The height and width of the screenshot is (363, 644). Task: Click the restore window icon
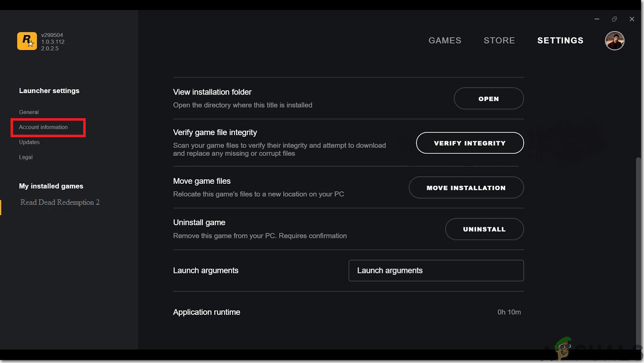tap(614, 19)
